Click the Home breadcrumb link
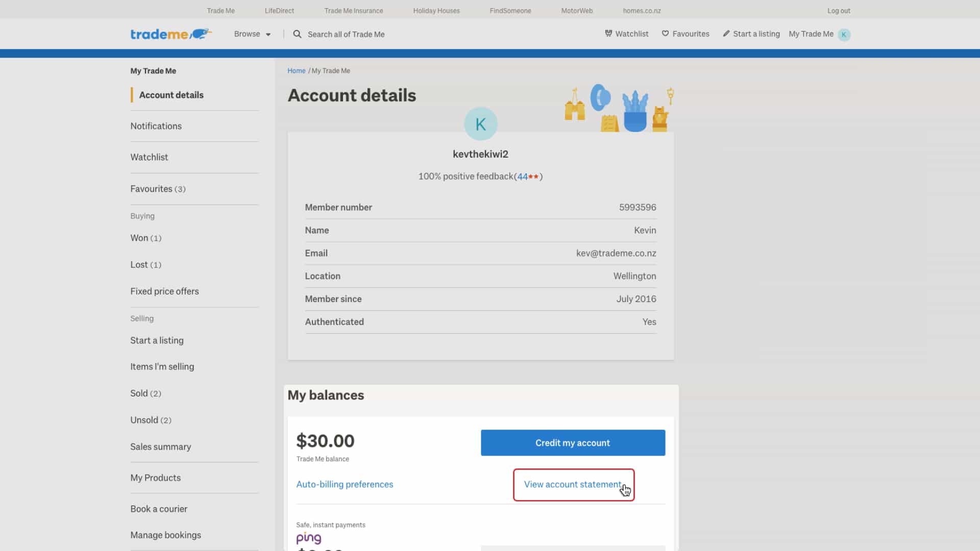Screen dimensions: 980x551 click(x=296, y=71)
